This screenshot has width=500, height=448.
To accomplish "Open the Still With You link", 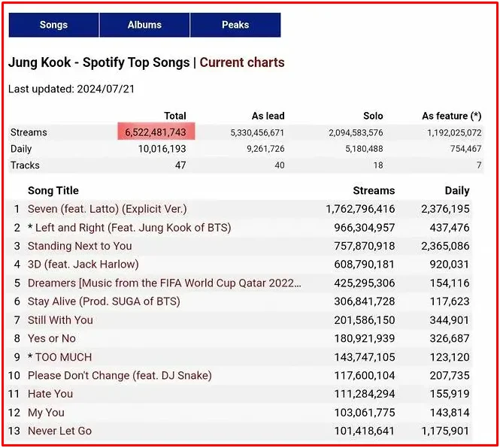I will [x=60, y=320].
